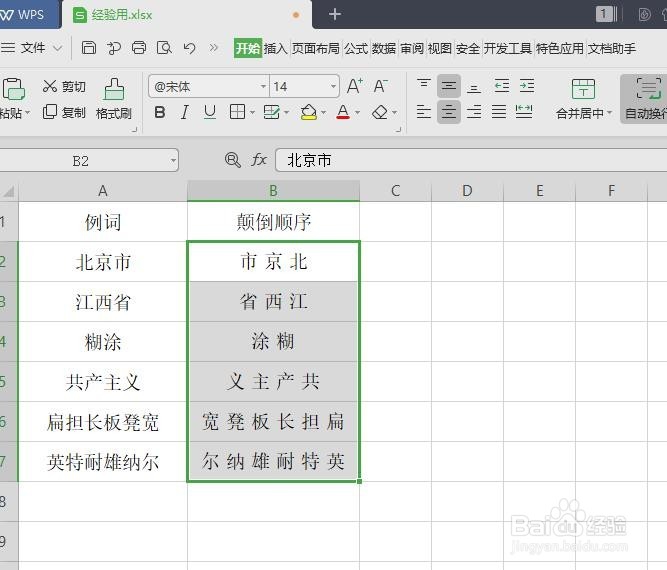667x570 pixels.
Task: Open Print Preview icon
Action: pyautogui.click(x=164, y=48)
